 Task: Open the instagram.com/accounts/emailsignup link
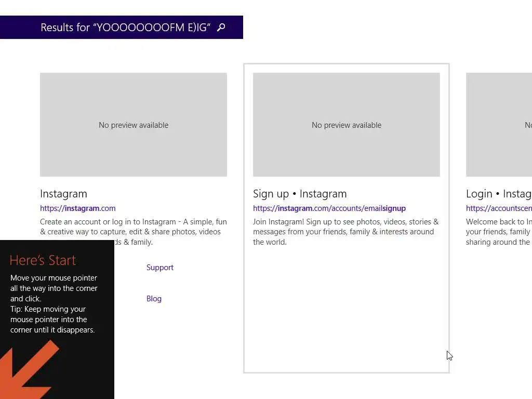(x=329, y=208)
